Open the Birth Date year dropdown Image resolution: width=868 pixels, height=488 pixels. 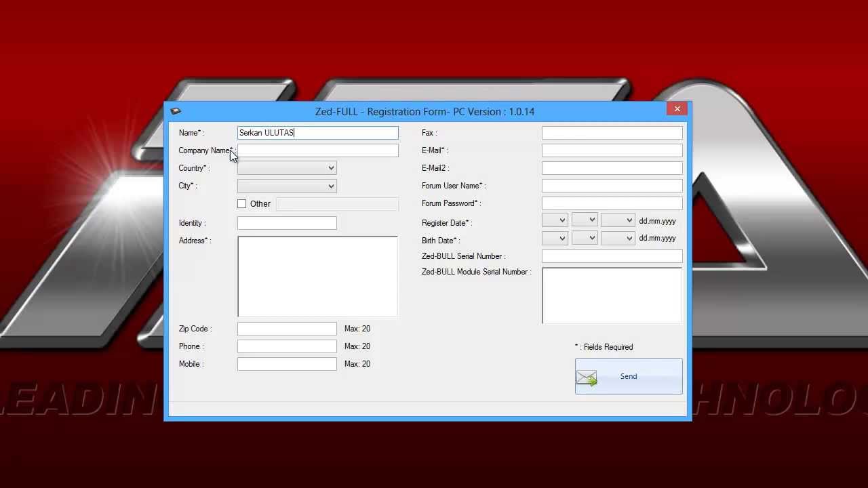(618, 238)
